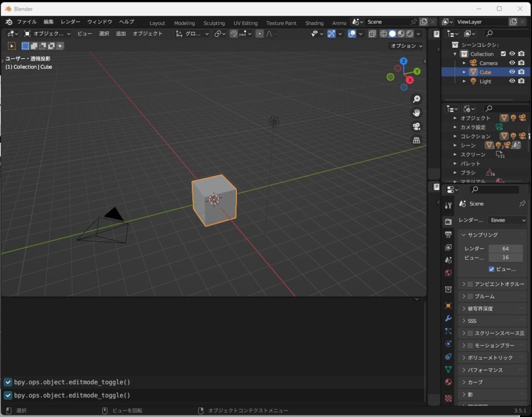Open the Material properties tab icon
Screen dimensions: 532x417
[448, 382]
